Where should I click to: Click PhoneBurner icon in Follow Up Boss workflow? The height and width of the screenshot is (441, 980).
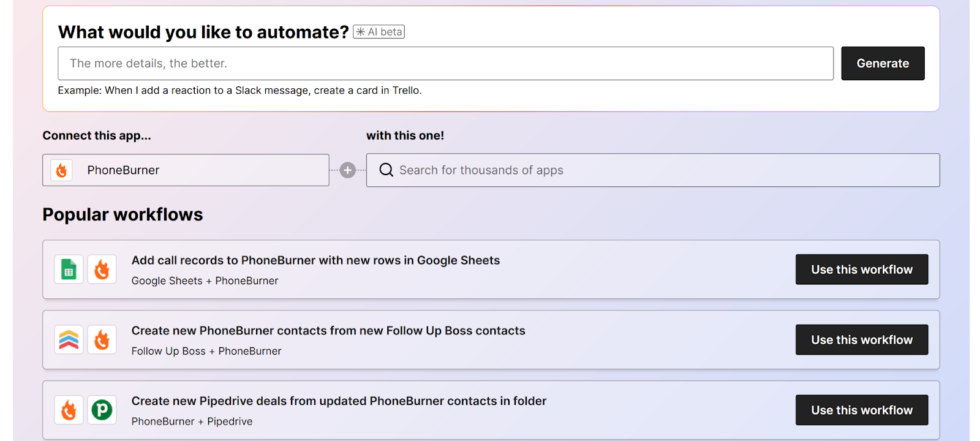(102, 340)
